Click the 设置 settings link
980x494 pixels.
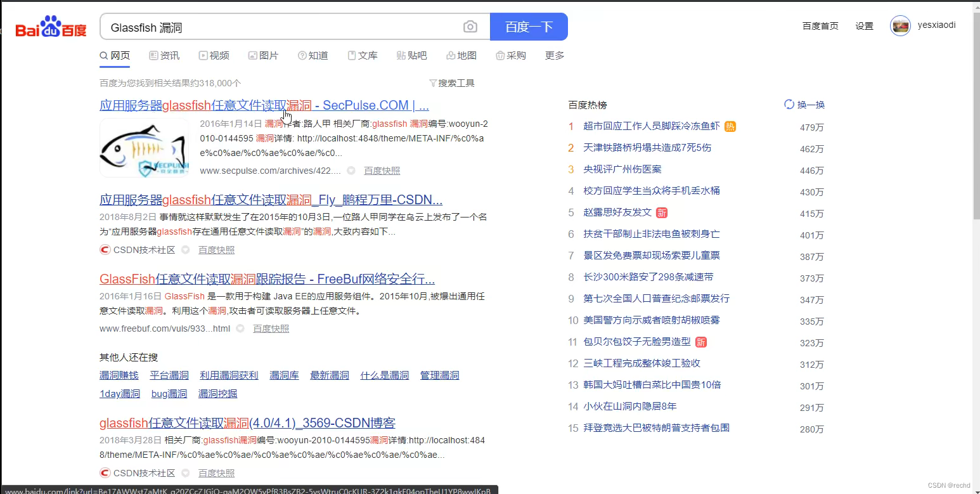coord(864,26)
